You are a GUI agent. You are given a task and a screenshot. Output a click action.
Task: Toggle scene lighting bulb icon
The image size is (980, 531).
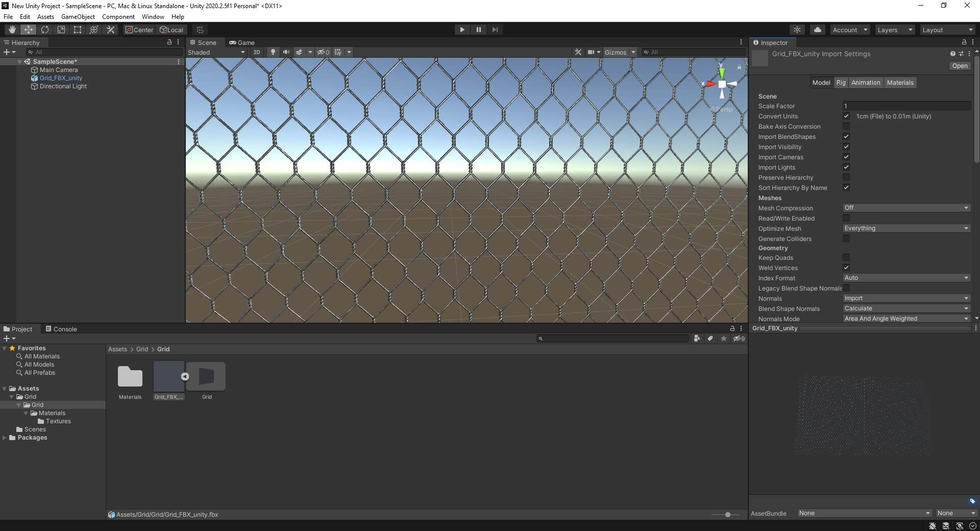point(273,52)
